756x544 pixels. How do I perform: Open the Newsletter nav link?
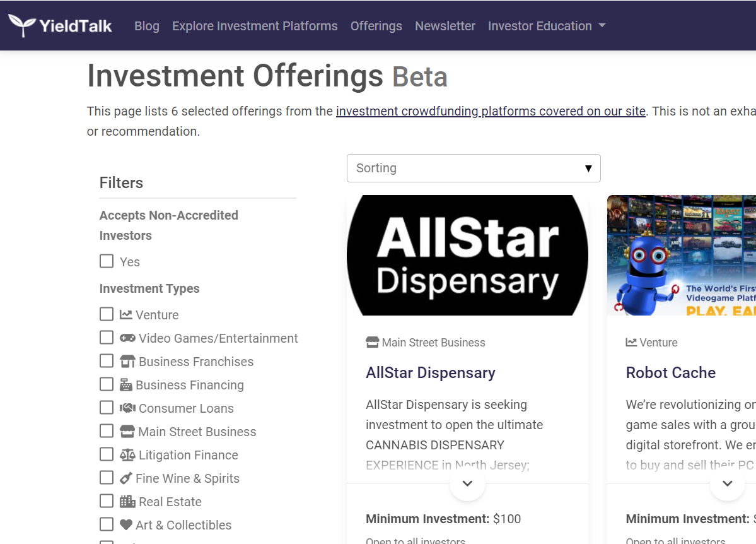[445, 26]
